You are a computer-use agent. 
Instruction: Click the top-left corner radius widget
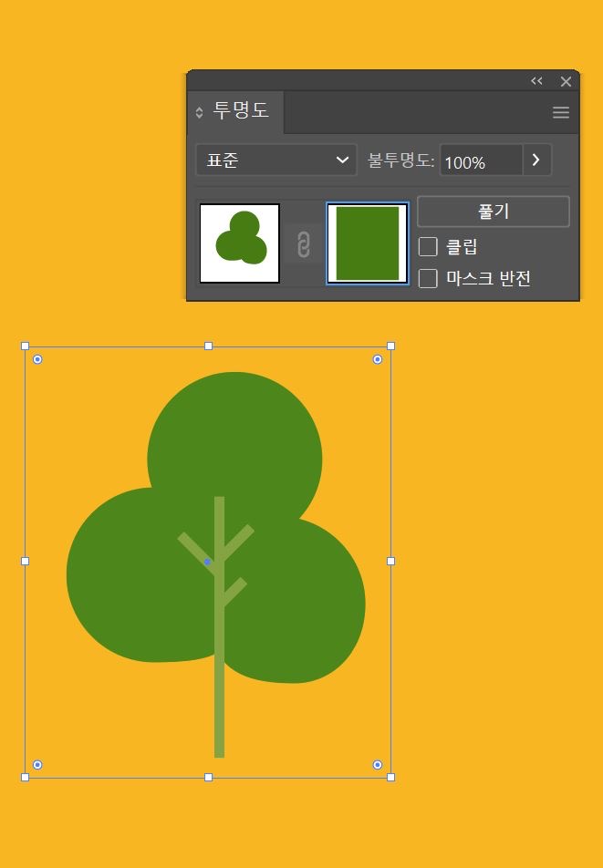(37, 359)
